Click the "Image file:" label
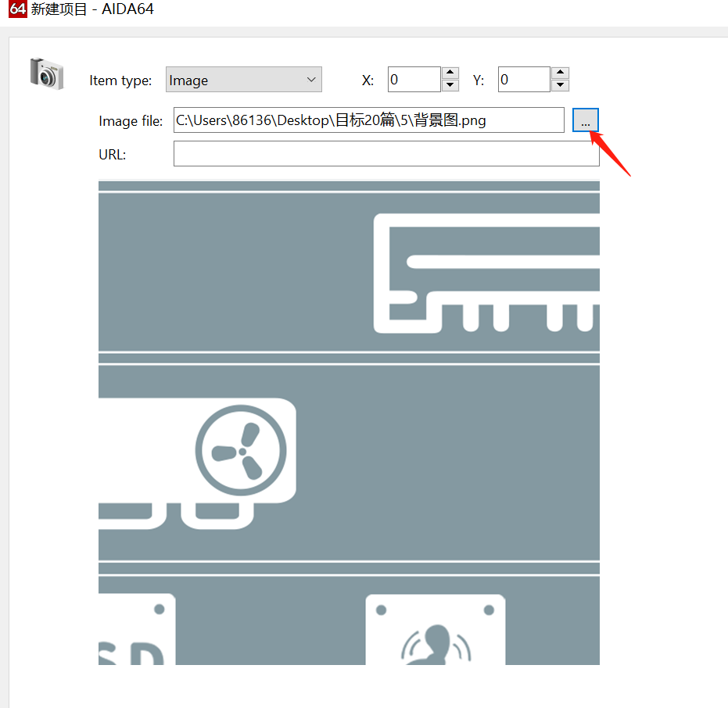728x708 pixels. click(x=131, y=121)
